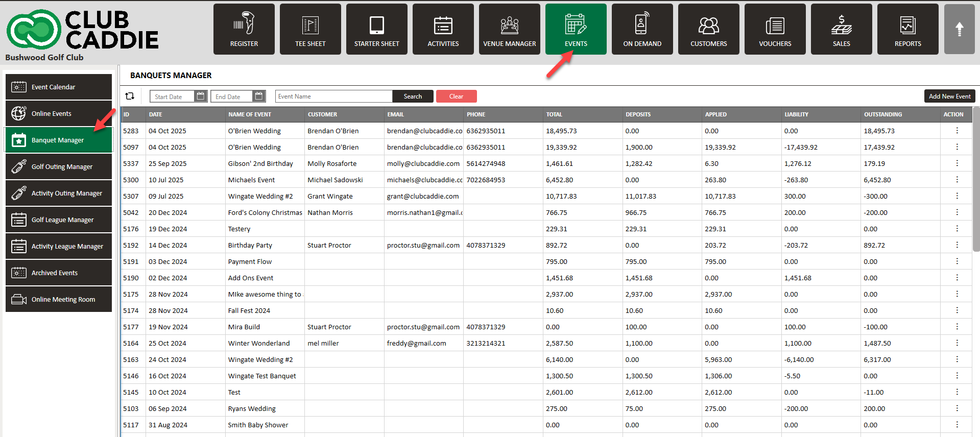Switch to Event Calendar in sidebar
Image resolution: width=980 pixels, height=437 pixels.
point(59,87)
